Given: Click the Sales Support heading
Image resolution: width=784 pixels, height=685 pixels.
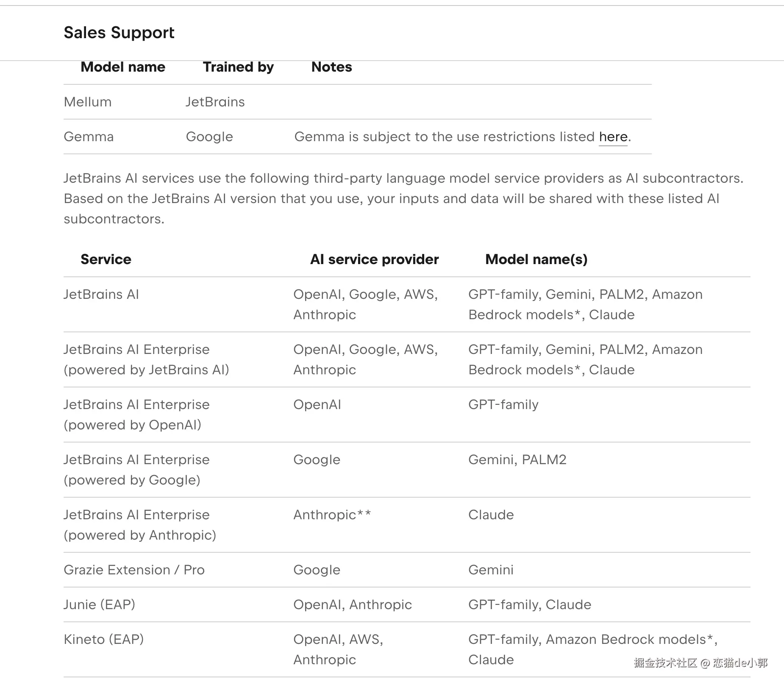Looking at the screenshot, I should click(119, 33).
